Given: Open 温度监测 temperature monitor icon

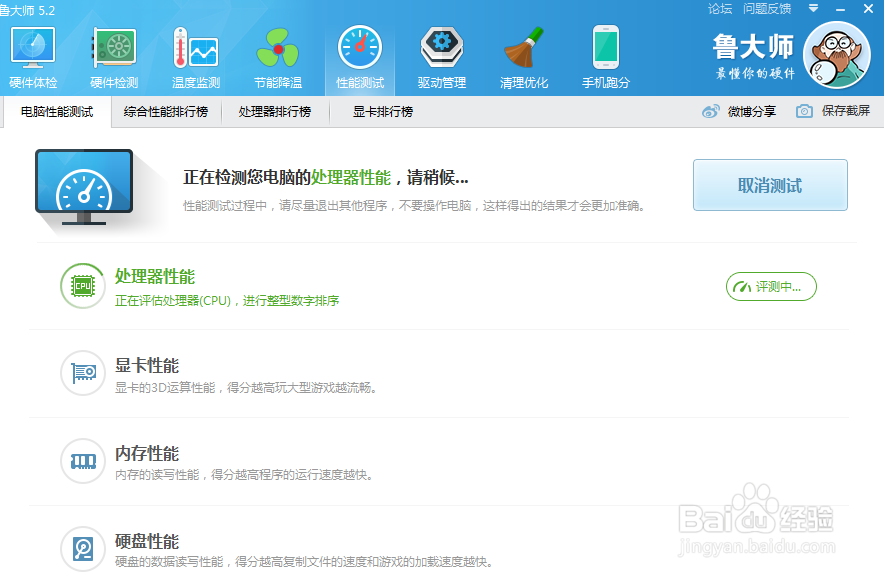Looking at the screenshot, I should [196, 47].
